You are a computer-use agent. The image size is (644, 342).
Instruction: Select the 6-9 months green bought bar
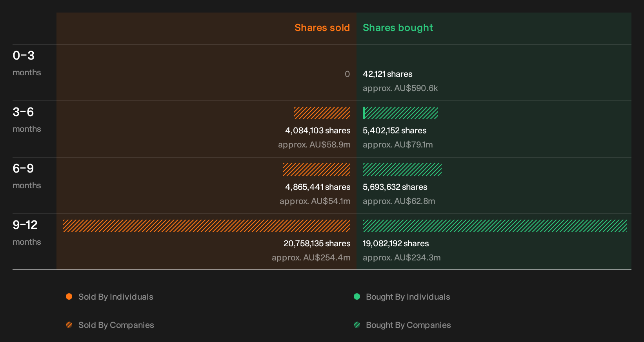[402, 169]
